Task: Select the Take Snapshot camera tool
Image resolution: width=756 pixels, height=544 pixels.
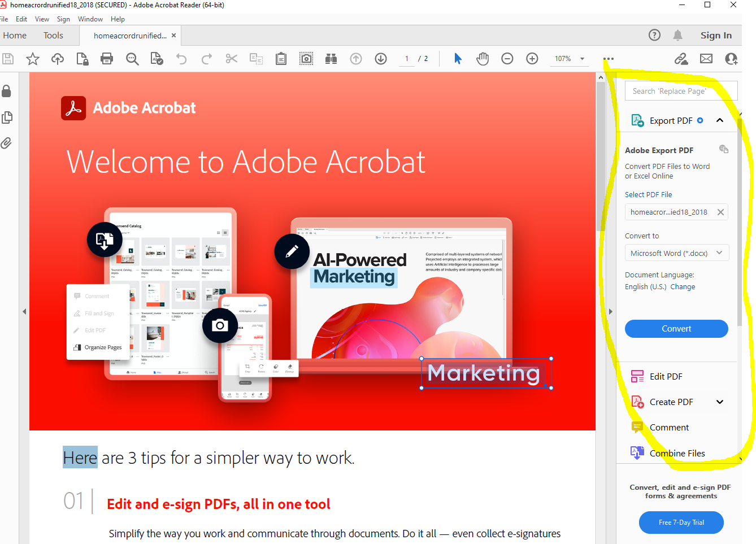Action: tap(306, 58)
